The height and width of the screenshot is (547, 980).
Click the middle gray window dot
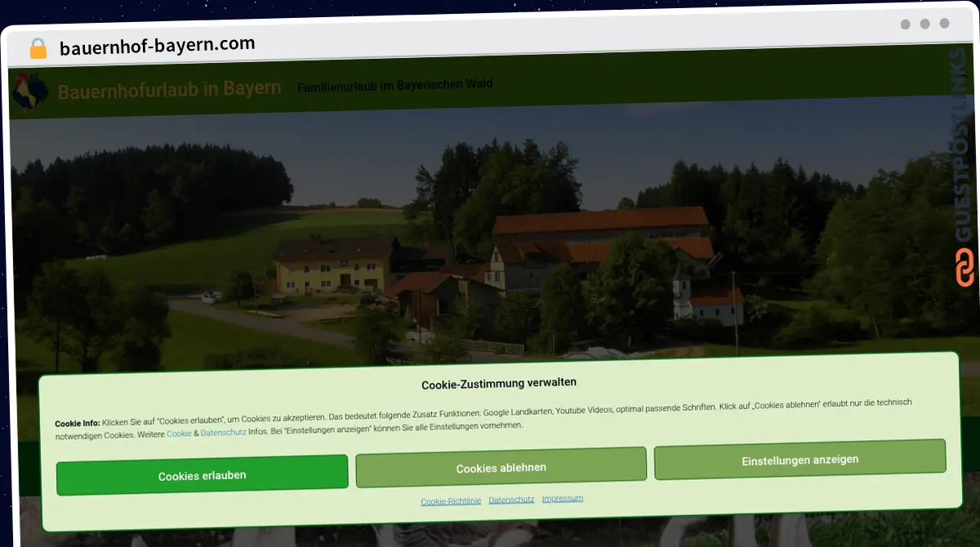click(x=925, y=24)
